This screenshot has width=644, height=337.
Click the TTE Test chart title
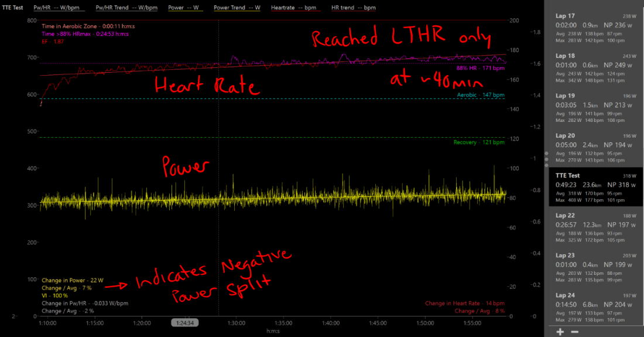[x=12, y=9]
